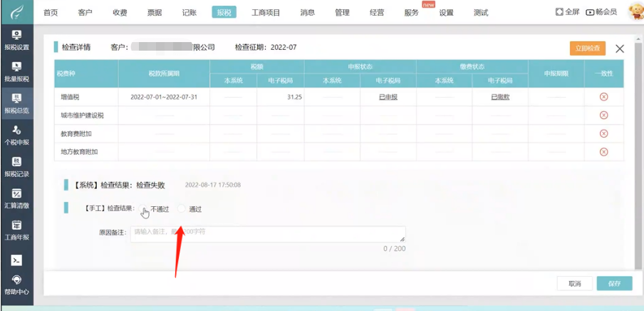Screen dimensions: 644x311
Task: Close the 检查详情 dialog
Action: click(619, 49)
